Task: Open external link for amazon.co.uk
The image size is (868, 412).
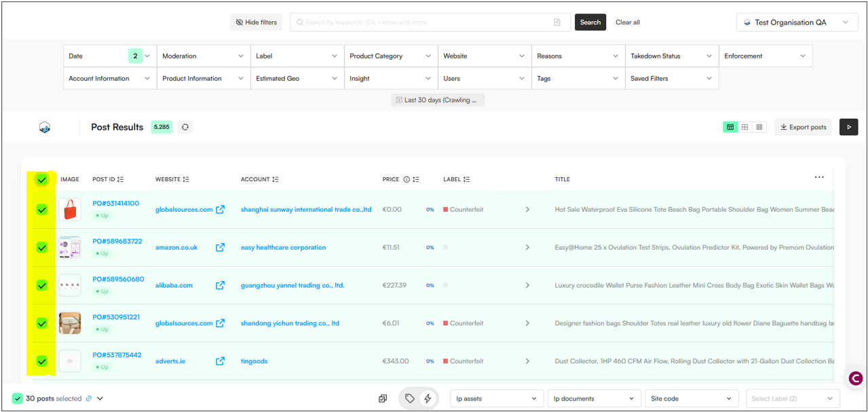Action: tap(220, 248)
